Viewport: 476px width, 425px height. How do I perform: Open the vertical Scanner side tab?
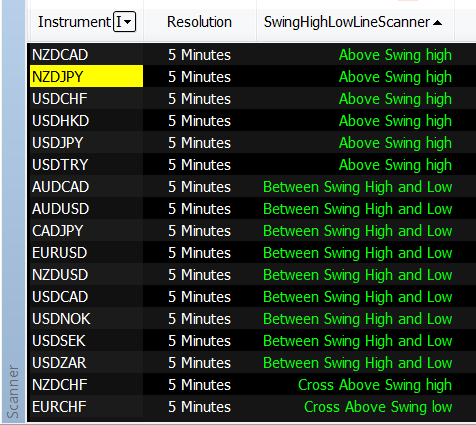tap(13, 391)
